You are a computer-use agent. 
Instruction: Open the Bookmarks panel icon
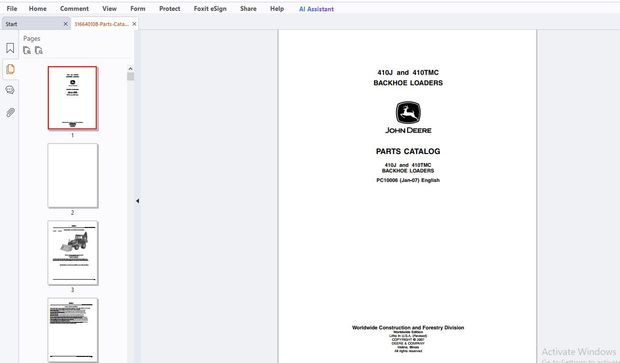10,48
